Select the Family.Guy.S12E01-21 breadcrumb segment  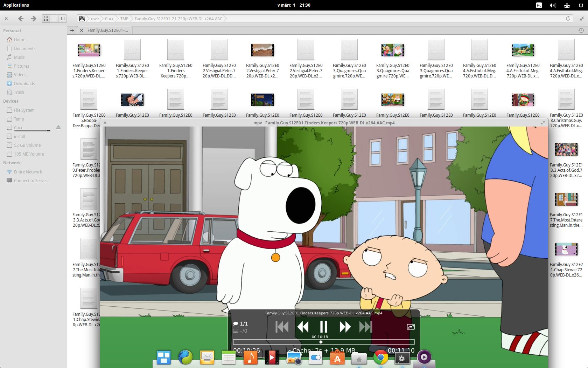(178, 19)
